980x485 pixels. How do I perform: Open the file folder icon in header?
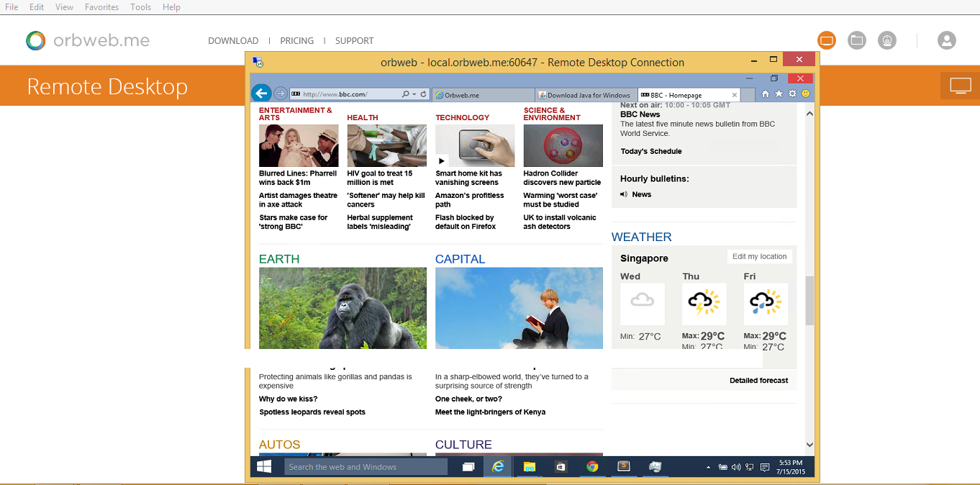coord(856,41)
